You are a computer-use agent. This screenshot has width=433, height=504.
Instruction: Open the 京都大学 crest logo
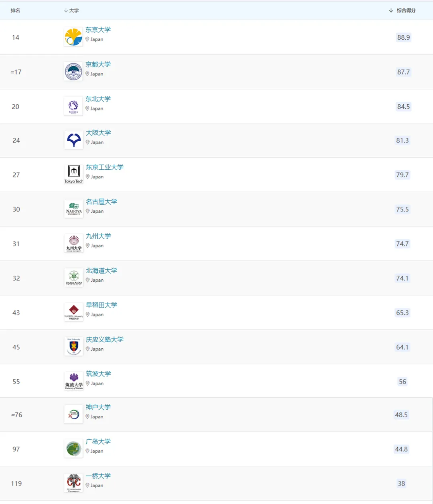pyautogui.click(x=73, y=72)
